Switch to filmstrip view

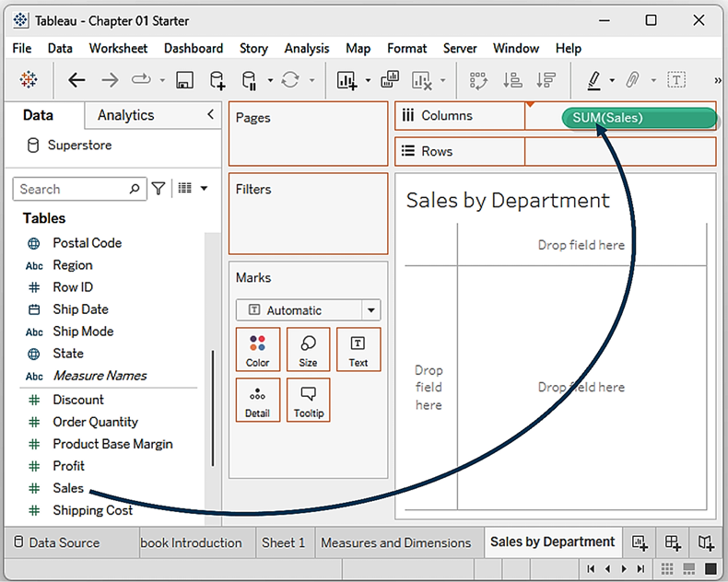pos(689,568)
